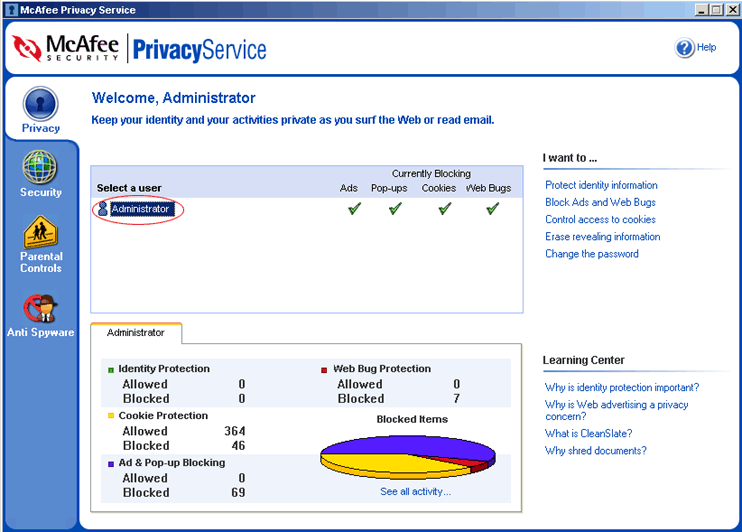The image size is (742, 532).
Task: Open What is CleanSlate link
Action: click(x=588, y=433)
